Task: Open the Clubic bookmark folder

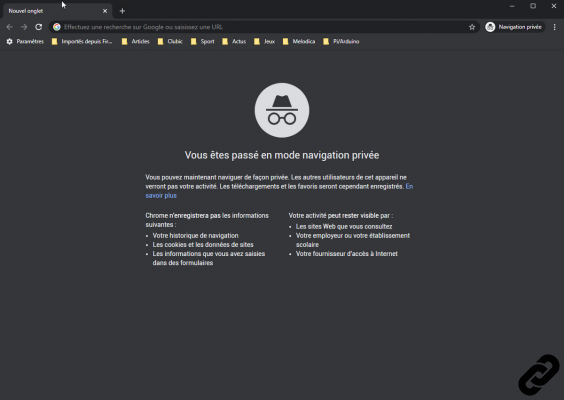Action: pos(170,41)
